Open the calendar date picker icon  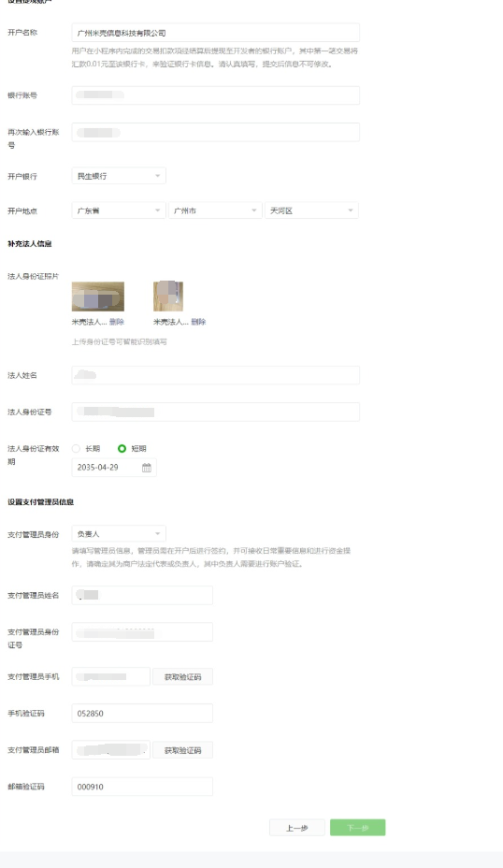click(x=147, y=468)
